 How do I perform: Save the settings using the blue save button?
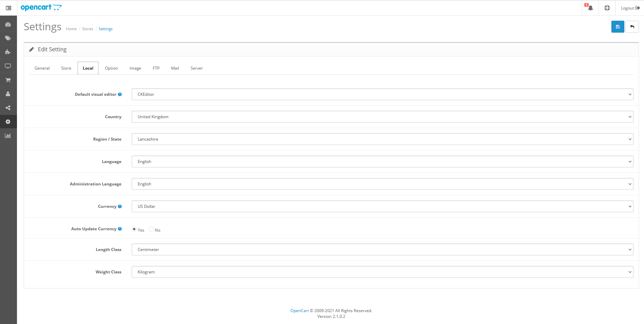(618, 26)
